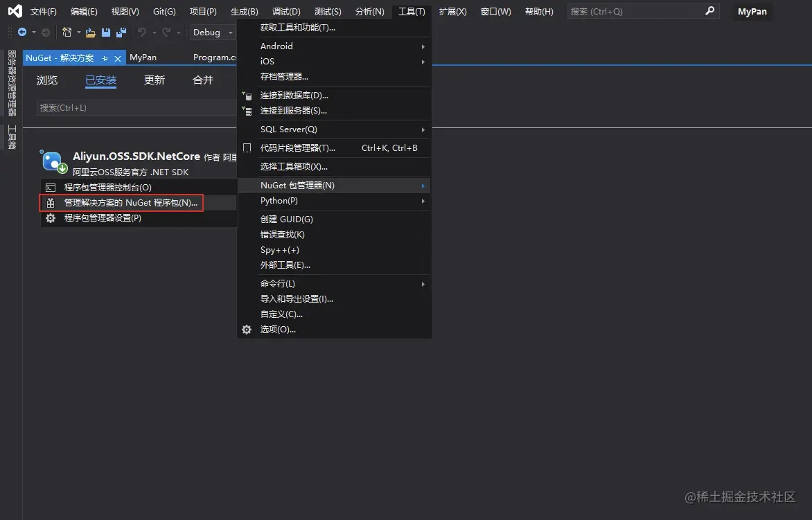Image resolution: width=812 pixels, height=520 pixels.
Task: Click the new project toolbar icon
Action: click(67, 32)
